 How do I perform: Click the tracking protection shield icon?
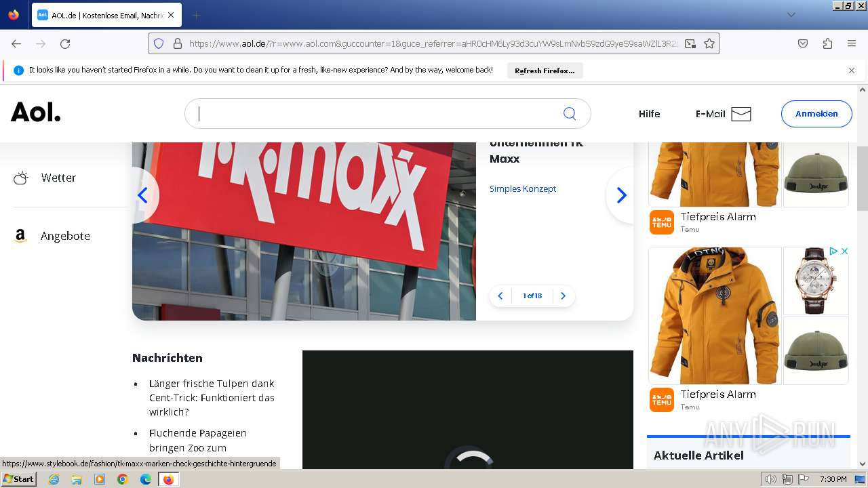(159, 43)
